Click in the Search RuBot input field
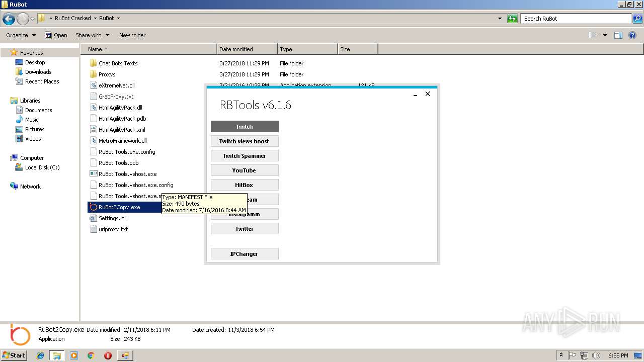This screenshot has height=362, width=644. coord(576,19)
